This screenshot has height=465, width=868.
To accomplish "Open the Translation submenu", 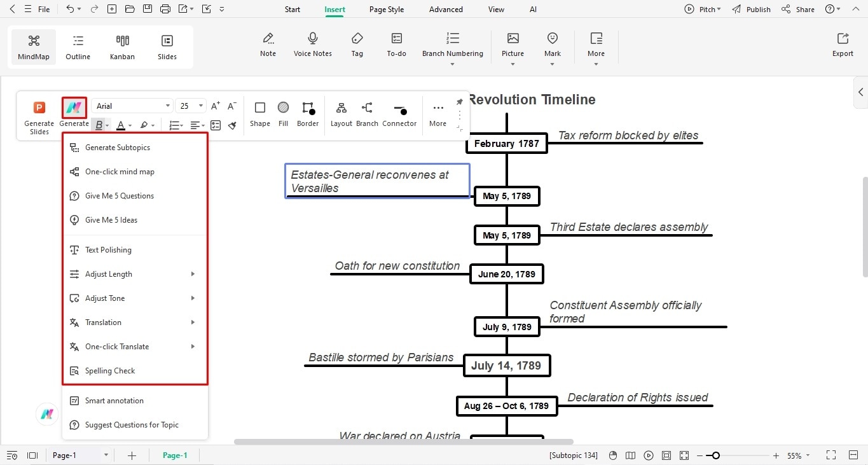I will [x=135, y=323].
